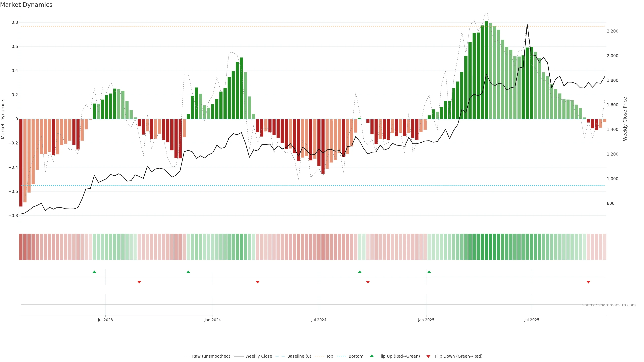Click the Jan 2024 x-axis label

(212, 320)
